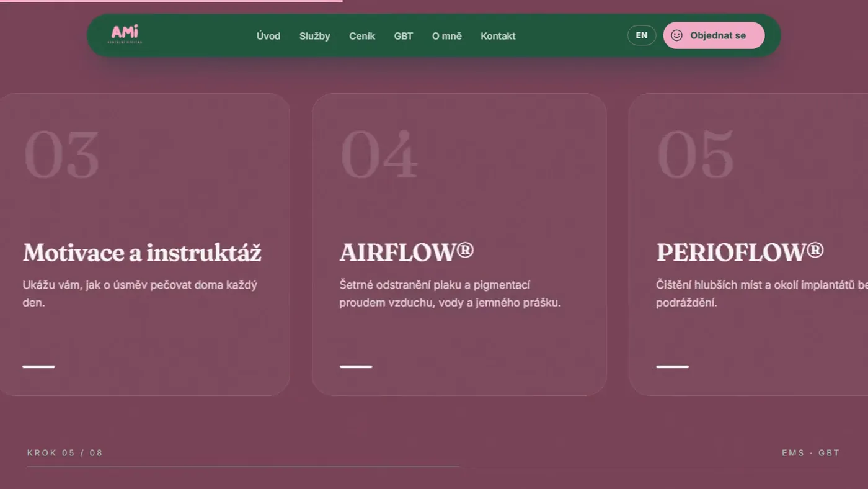Click the smiley icon in Objednat se button
This screenshot has height=489, width=868.
point(676,35)
